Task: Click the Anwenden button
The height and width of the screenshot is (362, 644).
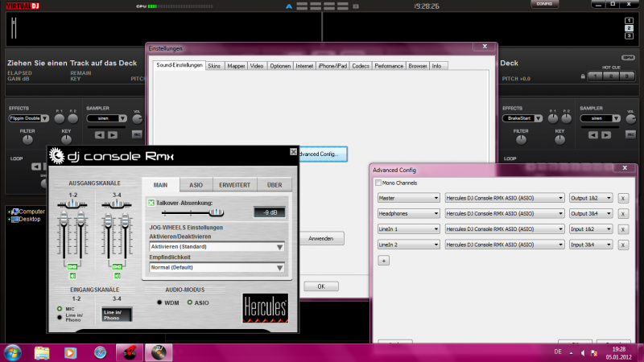Action: 321,238
